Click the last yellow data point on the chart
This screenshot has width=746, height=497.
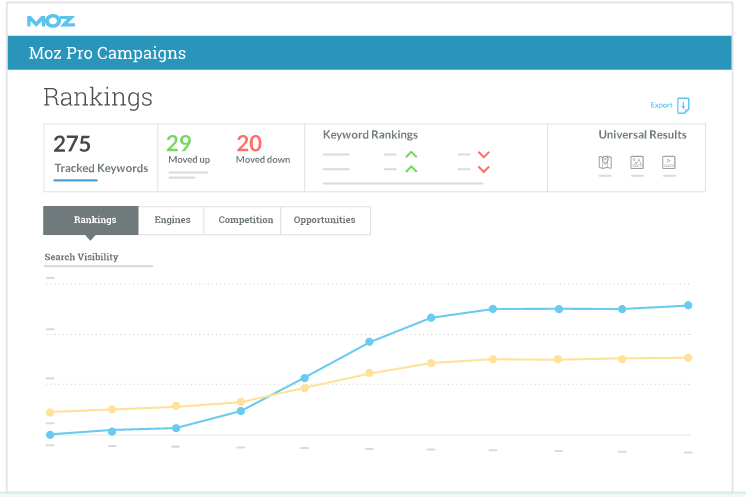688,358
